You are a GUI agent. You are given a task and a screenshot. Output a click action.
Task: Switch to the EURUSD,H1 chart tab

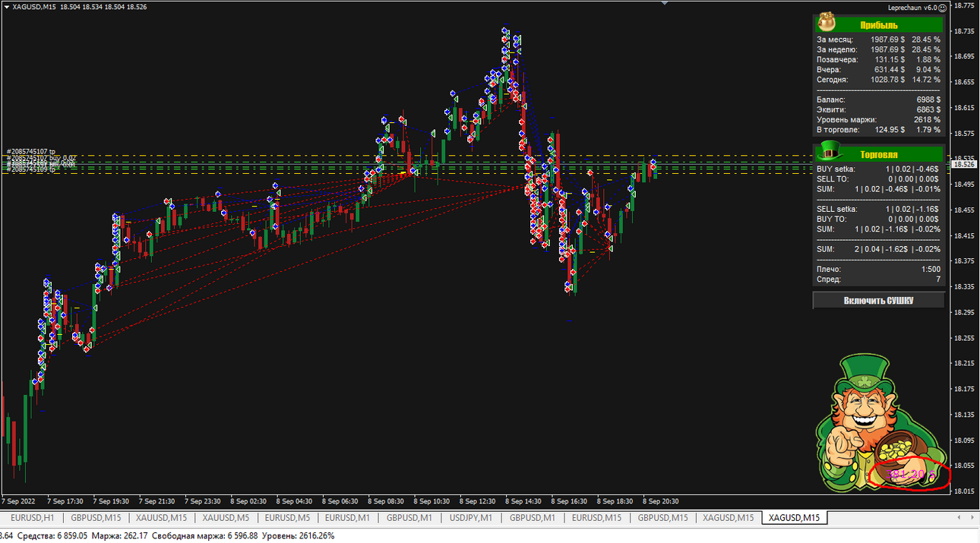32,518
